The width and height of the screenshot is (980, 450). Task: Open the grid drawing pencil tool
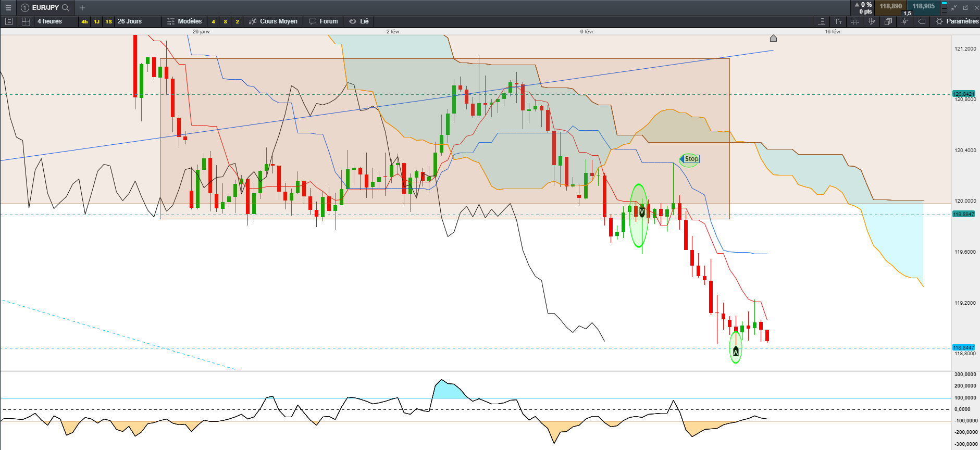click(872, 21)
